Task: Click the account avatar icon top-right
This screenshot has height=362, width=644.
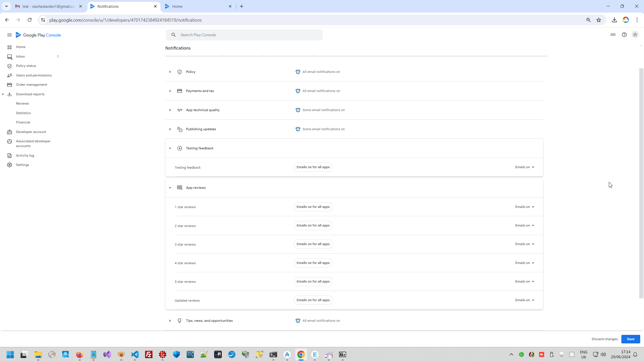Action: (x=635, y=35)
